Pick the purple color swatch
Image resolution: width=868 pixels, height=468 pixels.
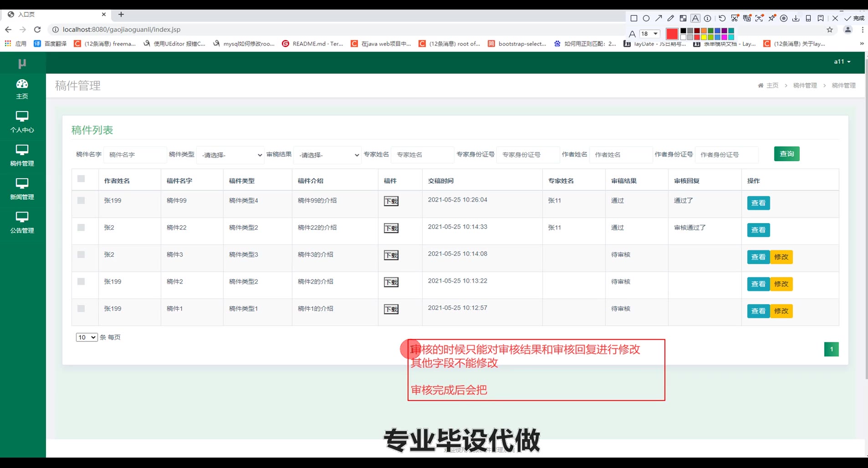click(x=724, y=31)
